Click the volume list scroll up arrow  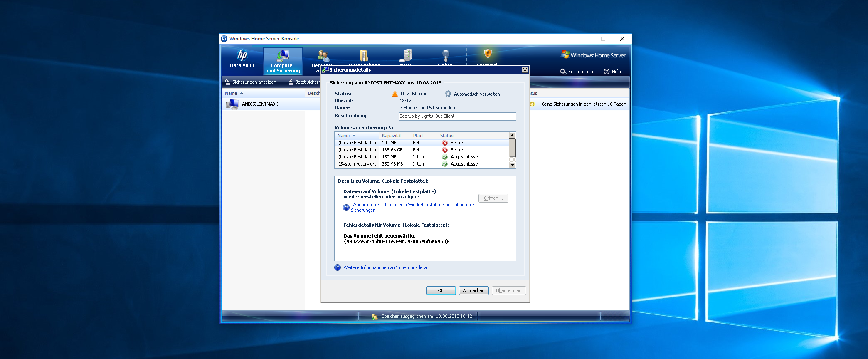coord(513,135)
